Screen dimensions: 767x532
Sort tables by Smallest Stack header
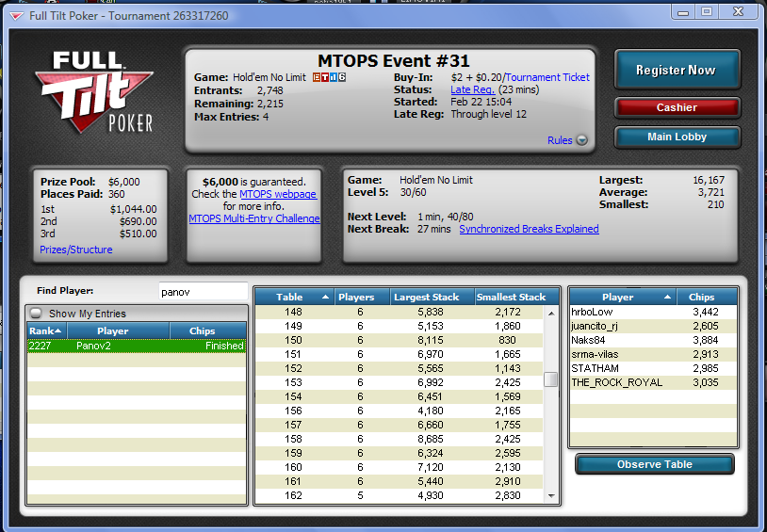pos(516,297)
